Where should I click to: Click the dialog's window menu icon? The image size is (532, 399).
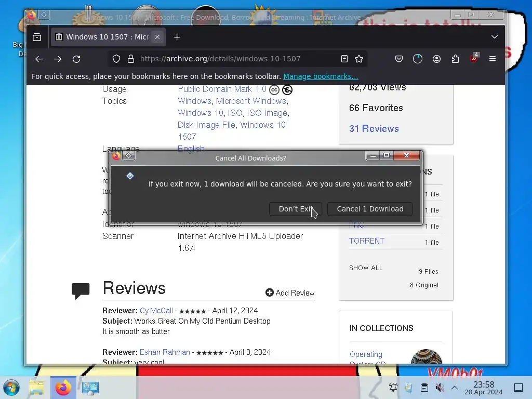(x=129, y=156)
